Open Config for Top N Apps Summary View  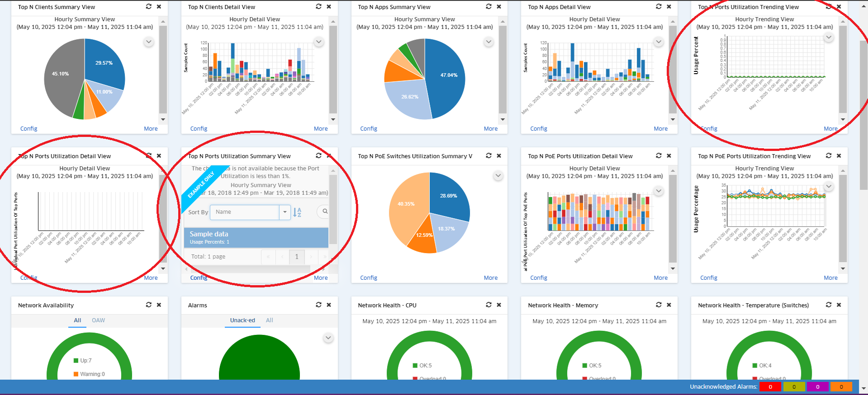(x=369, y=129)
